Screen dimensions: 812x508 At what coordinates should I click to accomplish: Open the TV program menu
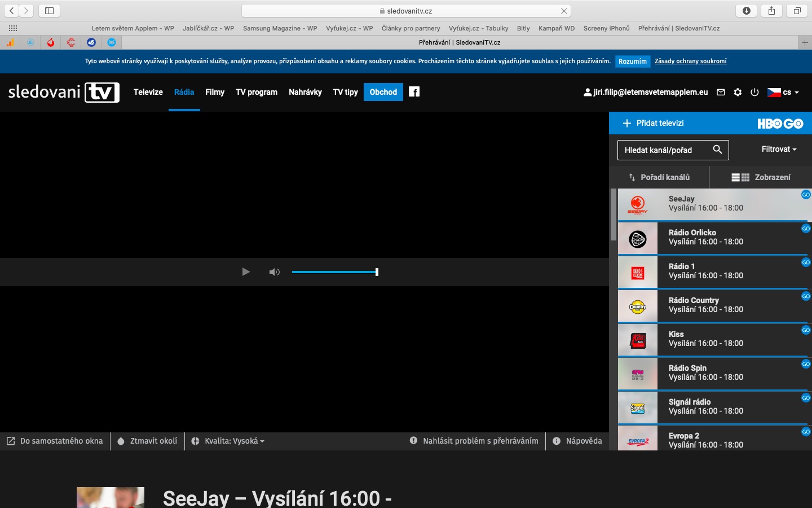click(257, 92)
